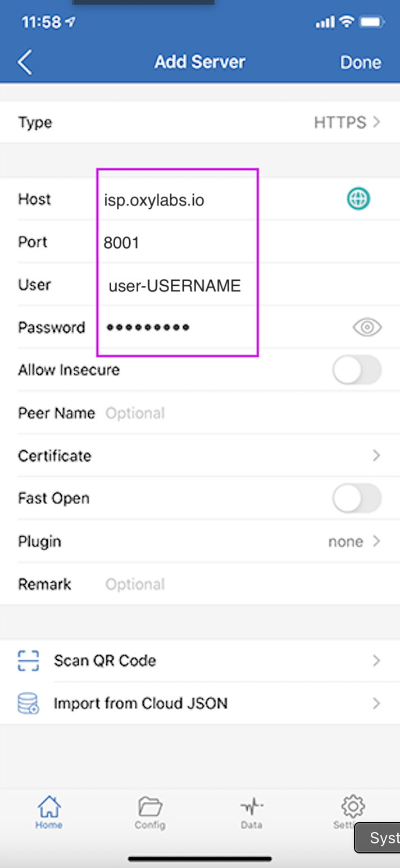Open Import from Cloud JSON chevron
The height and width of the screenshot is (868, 400).
click(x=376, y=703)
